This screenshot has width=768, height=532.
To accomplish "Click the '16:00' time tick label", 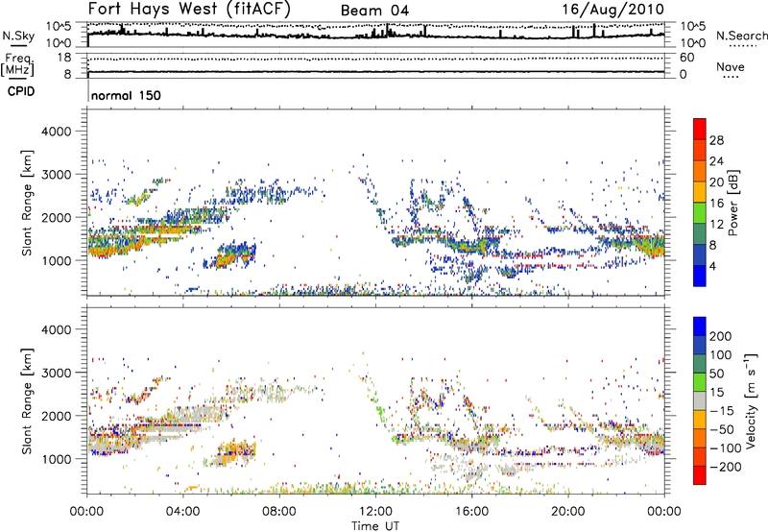I will (x=471, y=512).
